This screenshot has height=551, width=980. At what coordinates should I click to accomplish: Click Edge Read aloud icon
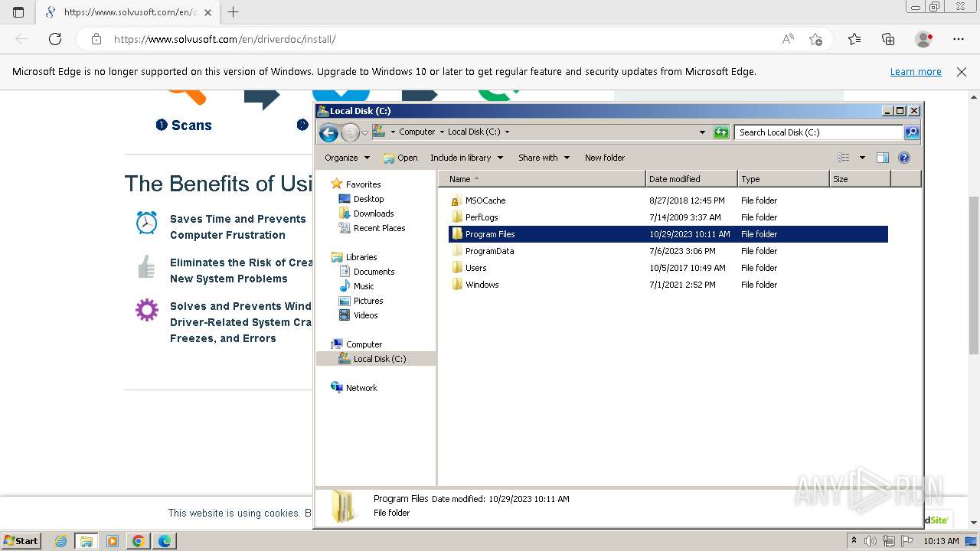[x=788, y=39]
